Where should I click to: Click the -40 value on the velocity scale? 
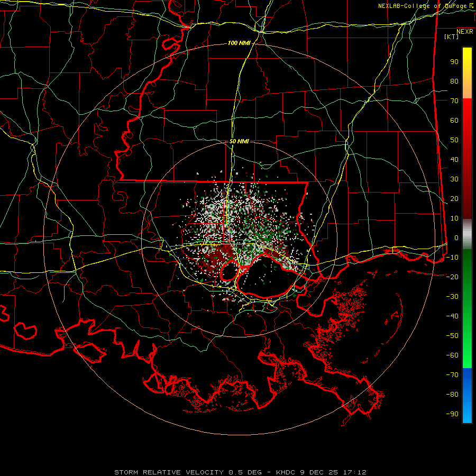click(452, 316)
